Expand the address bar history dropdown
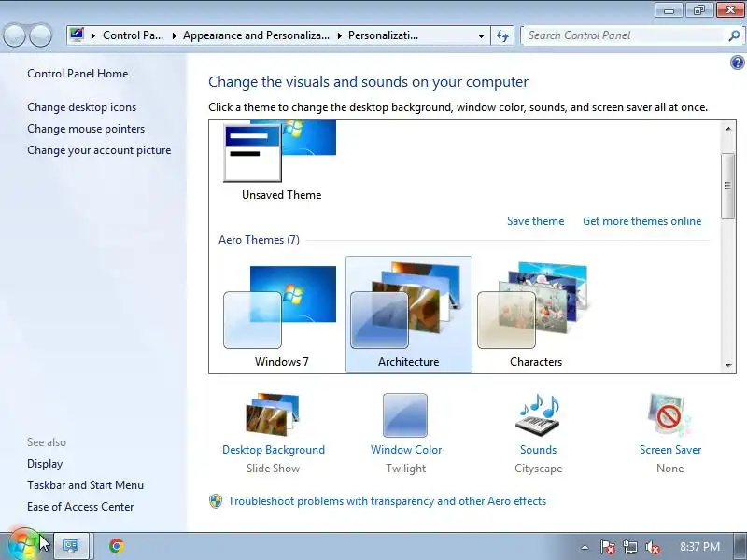 (x=481, y=35)
